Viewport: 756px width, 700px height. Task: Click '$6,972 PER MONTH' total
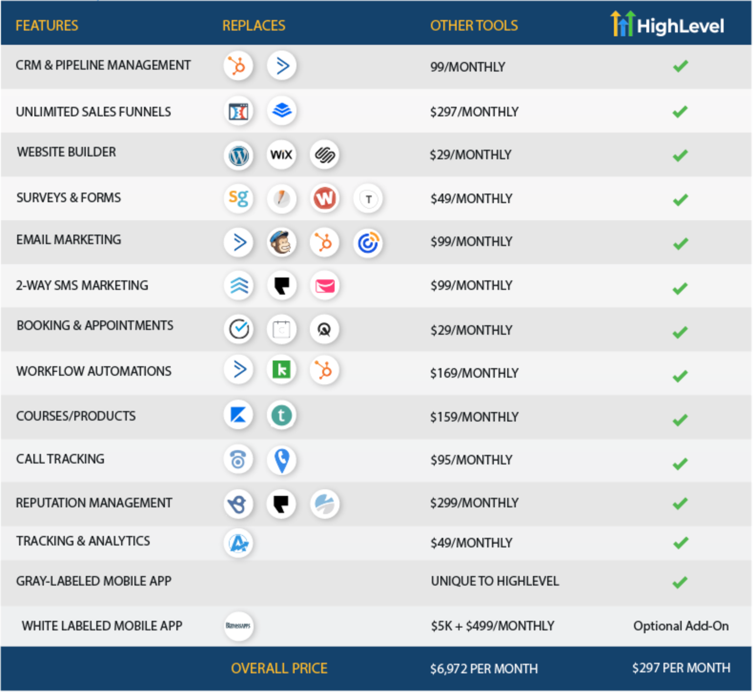click(484, 669)
